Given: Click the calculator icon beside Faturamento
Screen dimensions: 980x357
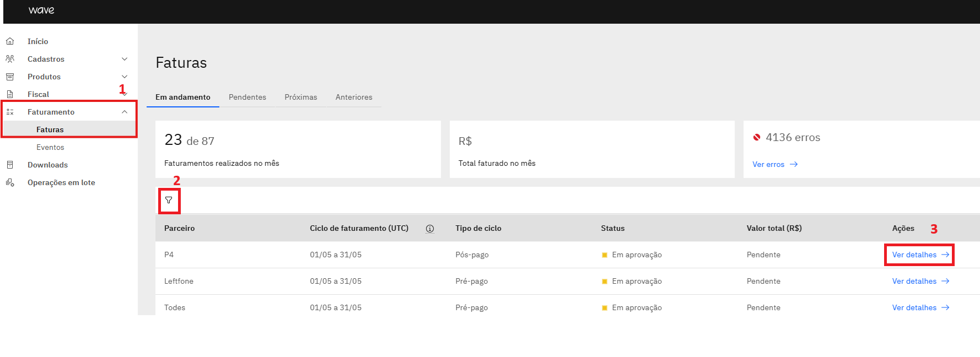Looking at the screenshot, I should pos(10,112).
